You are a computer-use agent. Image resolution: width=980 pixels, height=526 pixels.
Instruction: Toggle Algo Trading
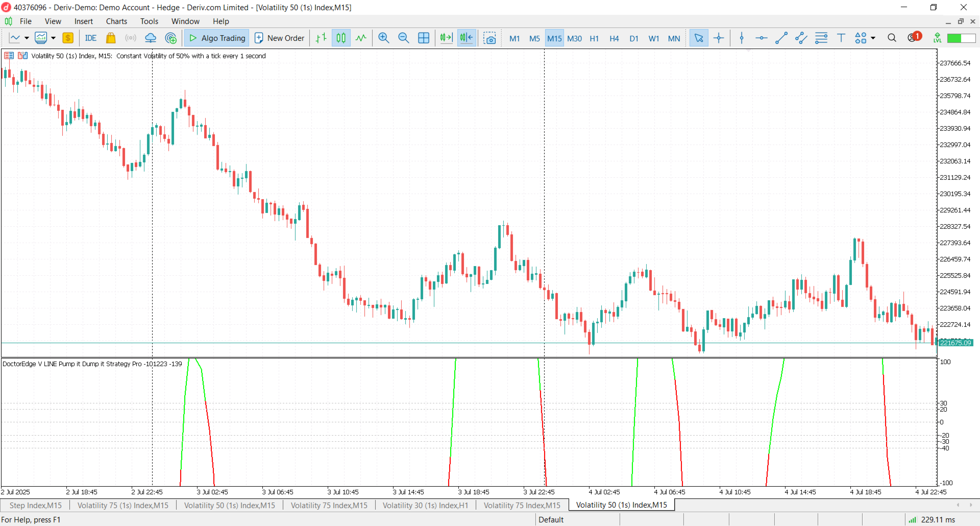(217, 38)
